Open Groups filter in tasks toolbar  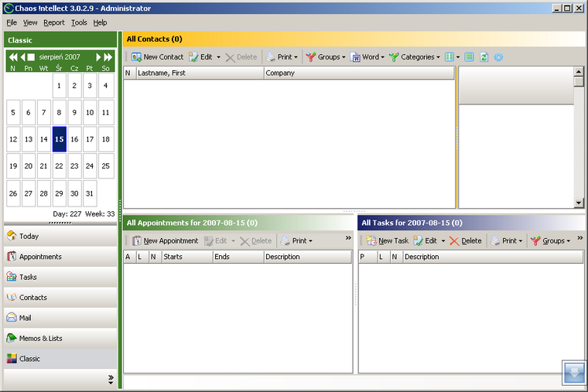click(551, 240)
